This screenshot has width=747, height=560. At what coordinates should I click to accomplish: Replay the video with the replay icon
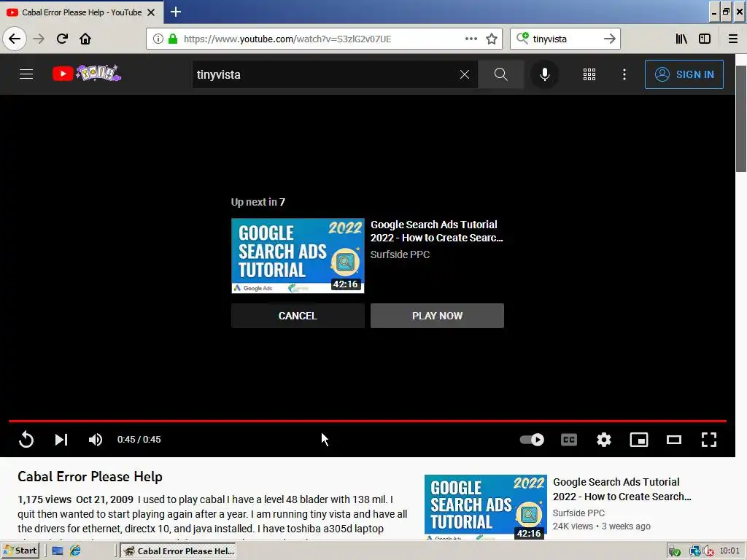[26, 440]
